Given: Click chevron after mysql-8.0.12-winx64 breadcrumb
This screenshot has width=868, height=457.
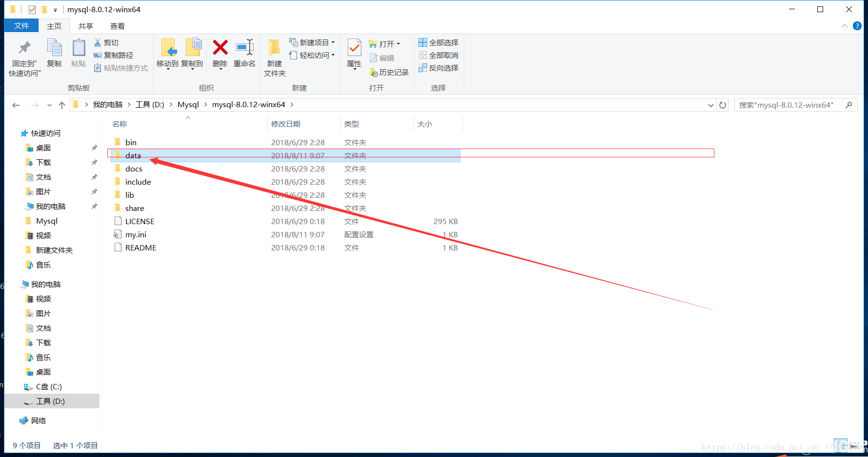Looking at the screenshot, I should coord(292,105).
